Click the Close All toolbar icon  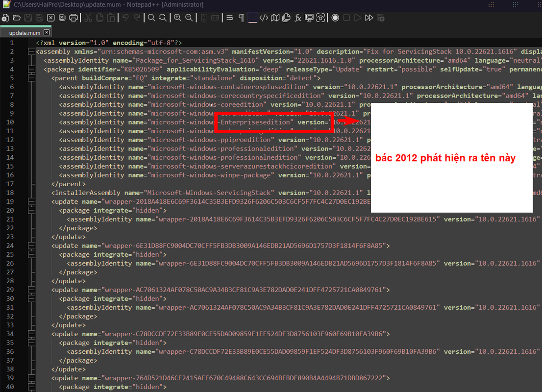point(62,18)
